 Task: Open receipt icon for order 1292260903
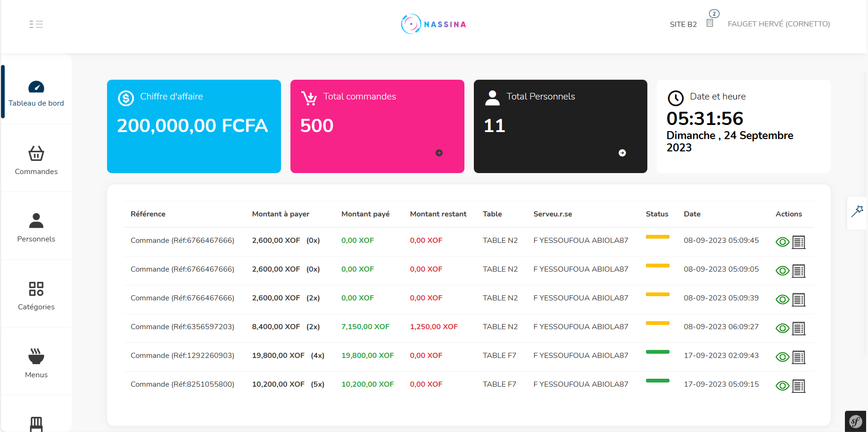coord(799,357)
